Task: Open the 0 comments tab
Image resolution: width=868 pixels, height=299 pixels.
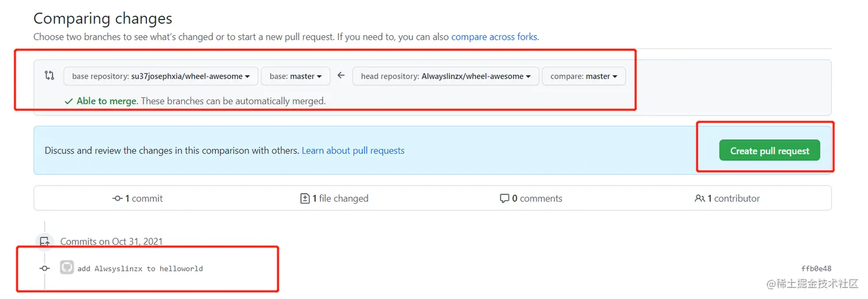Action: tap(531, 198)
